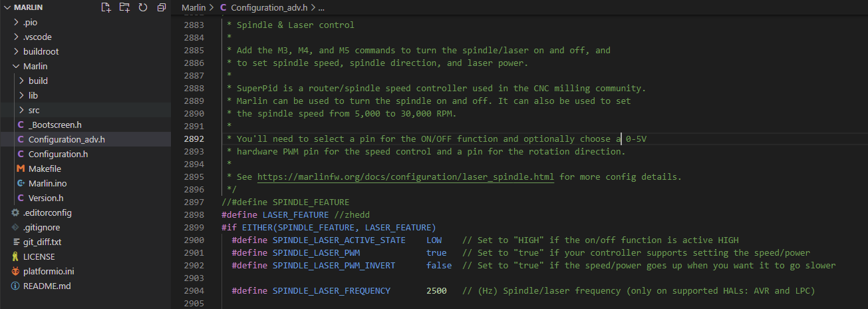
Task: Open the LICENSE file
Action: point(39,256)
